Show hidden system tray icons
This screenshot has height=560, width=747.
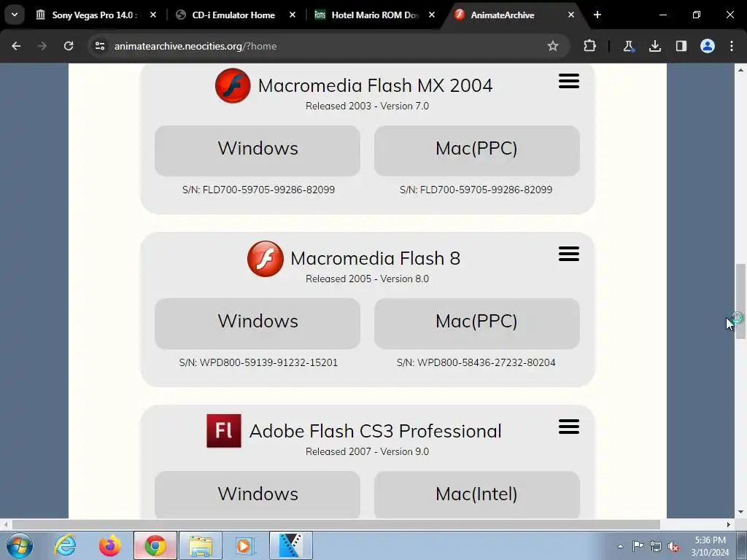pyautogui.click(x=620, y=546)
